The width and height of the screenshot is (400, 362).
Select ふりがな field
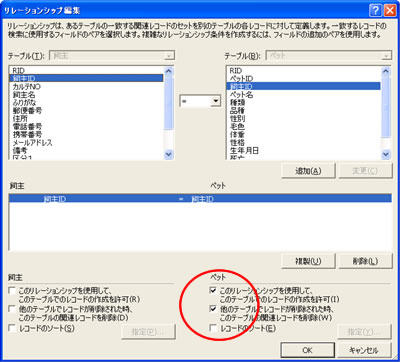[87, 103]
